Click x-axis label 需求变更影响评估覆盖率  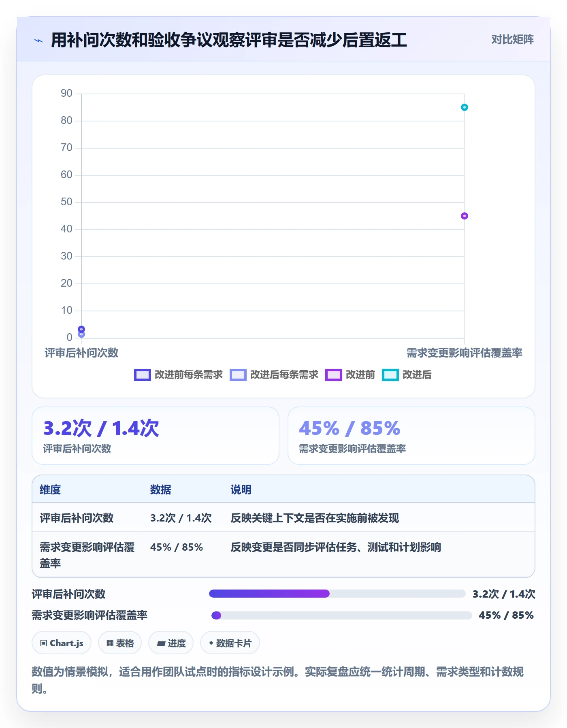pos(465,353)
